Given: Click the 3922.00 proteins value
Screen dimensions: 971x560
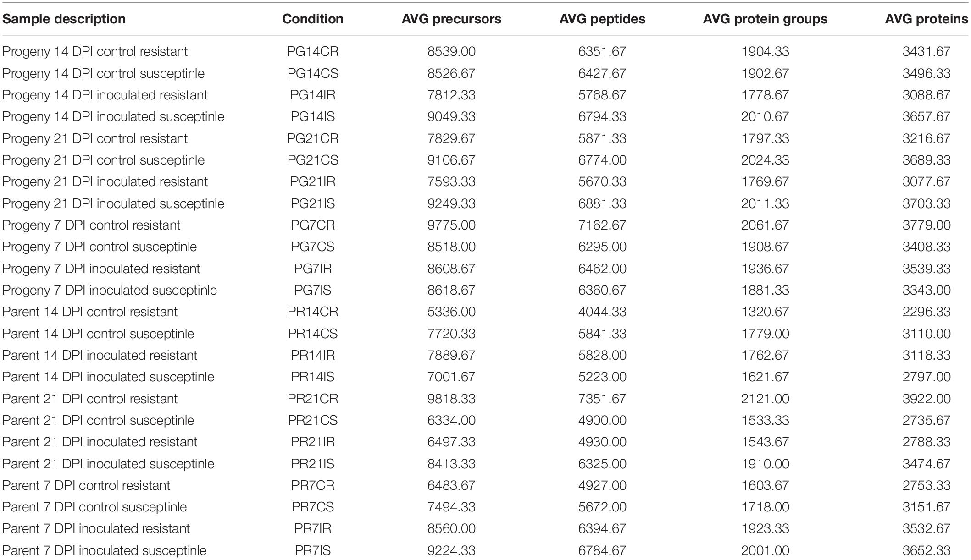Looking at the screenshot, I should pyautogui.click(x=927, y=399).
